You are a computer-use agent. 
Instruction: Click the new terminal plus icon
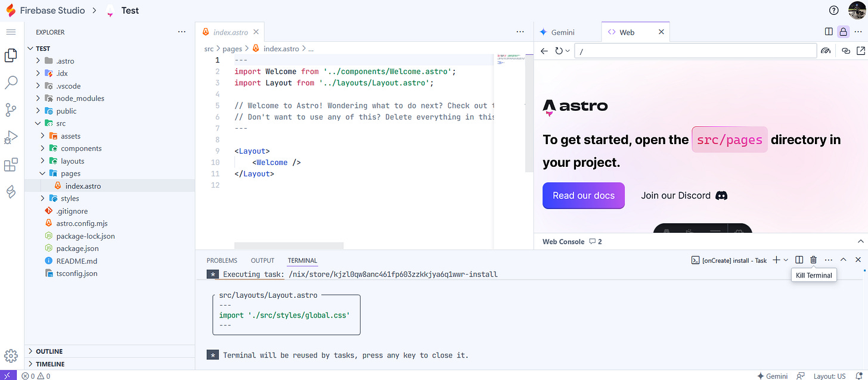(776, 260)
